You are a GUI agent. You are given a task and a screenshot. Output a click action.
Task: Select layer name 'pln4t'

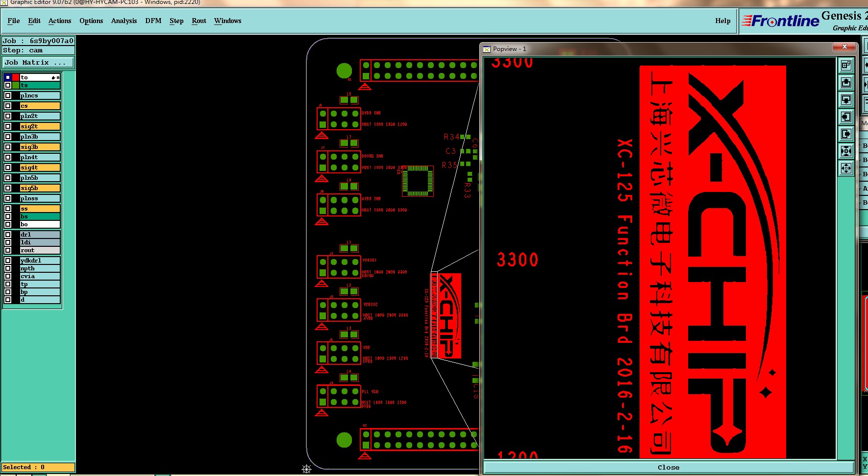(x=40, y=157)
